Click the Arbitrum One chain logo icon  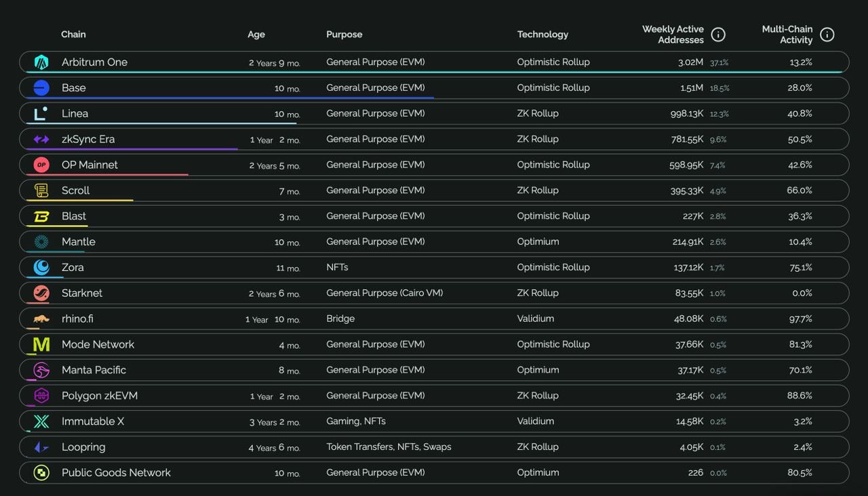[41, 62]
